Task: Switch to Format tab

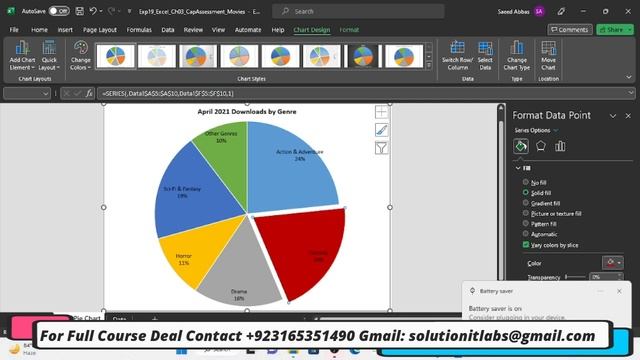Action: (349, 30)
